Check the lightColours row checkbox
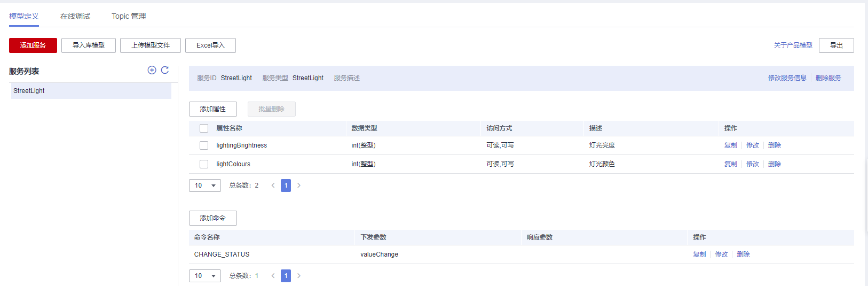 pyautogui.click(x=204, y=164)
